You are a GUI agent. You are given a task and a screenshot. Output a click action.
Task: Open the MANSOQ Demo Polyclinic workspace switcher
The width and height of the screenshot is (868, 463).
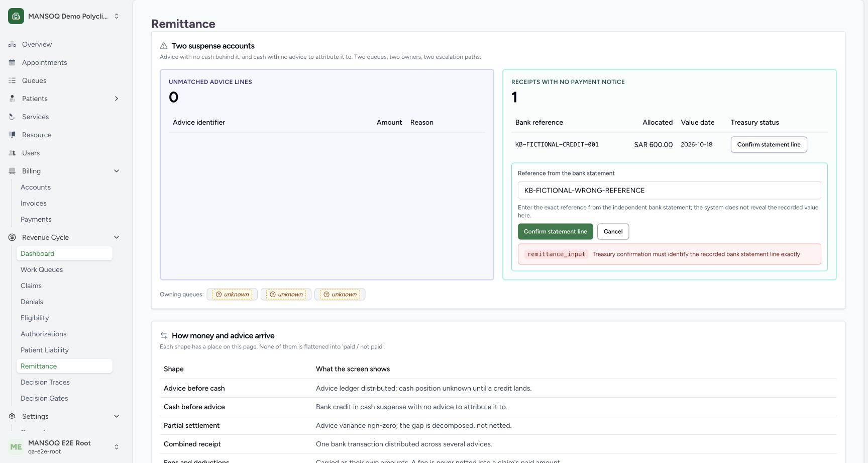(64, 16)
